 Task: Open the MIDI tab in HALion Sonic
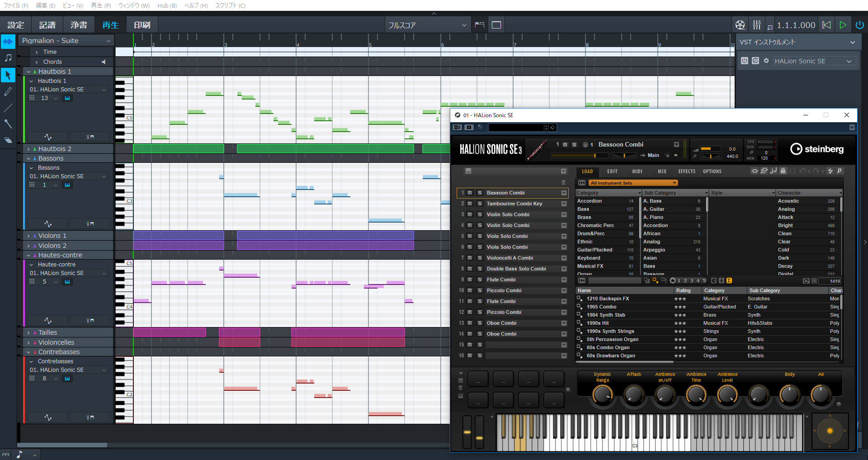[637, 171]
